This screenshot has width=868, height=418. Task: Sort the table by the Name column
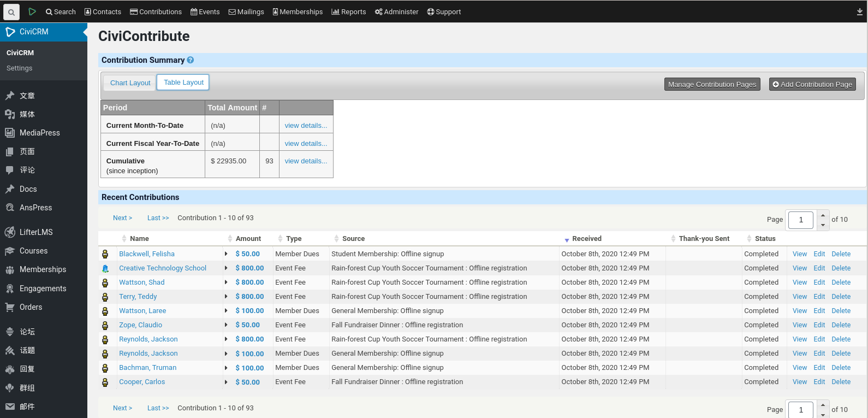click(x=139, y=239)
